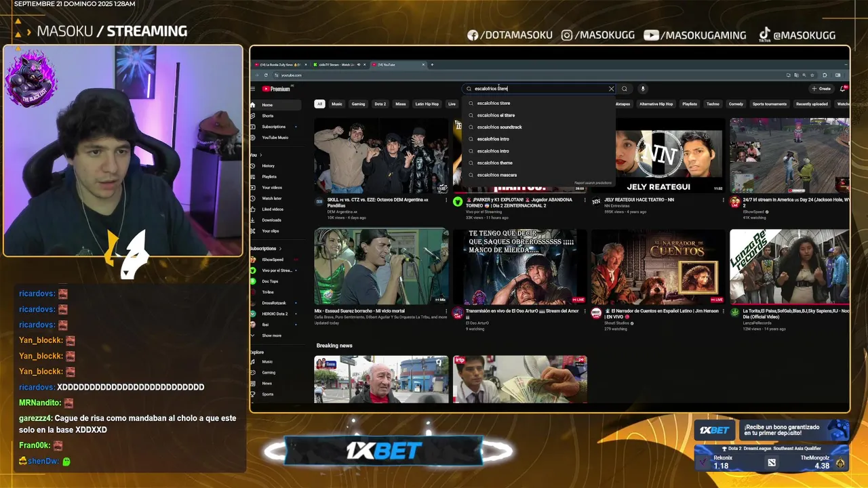Open Playlists in sidebar
The width and height of the screenshot is (868, 488).
pos(275,177)
